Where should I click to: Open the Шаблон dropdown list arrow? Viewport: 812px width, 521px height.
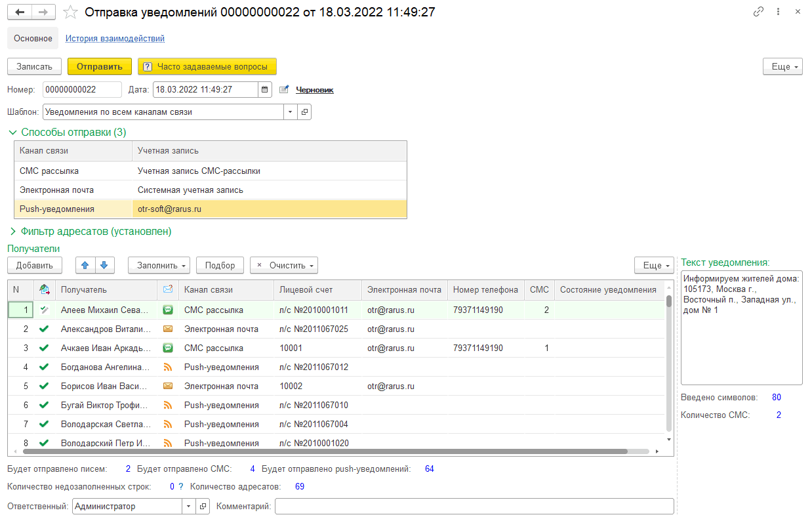(291, 112)
